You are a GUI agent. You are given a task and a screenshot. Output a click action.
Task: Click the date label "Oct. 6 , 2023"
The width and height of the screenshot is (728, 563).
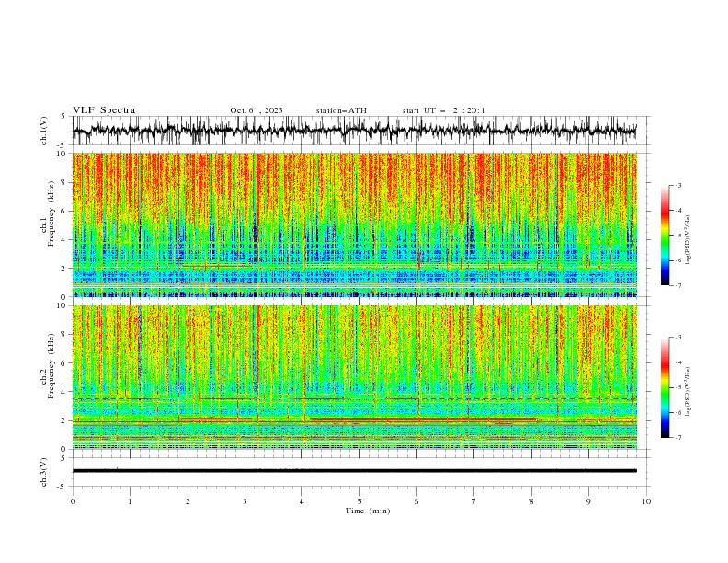(256, 110)
